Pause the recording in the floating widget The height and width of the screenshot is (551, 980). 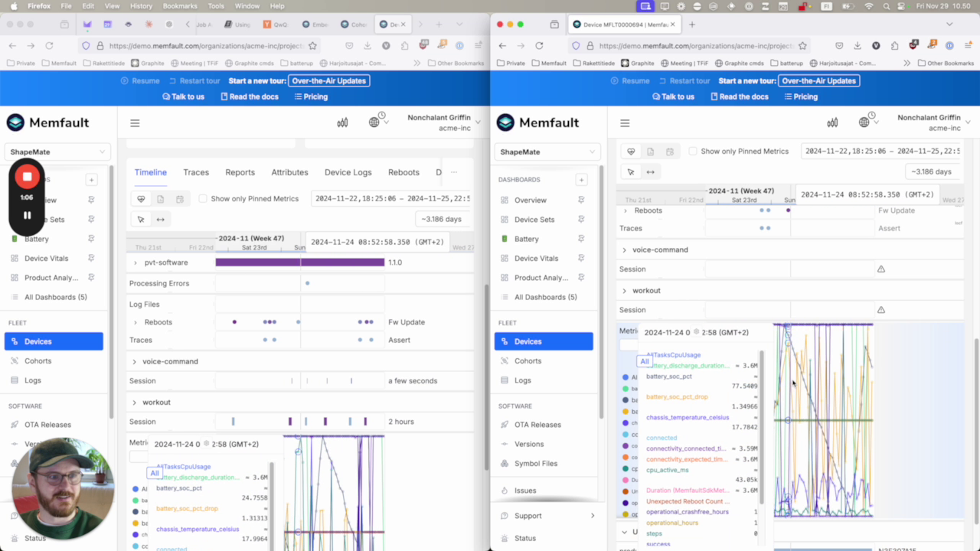click(27, 215)
